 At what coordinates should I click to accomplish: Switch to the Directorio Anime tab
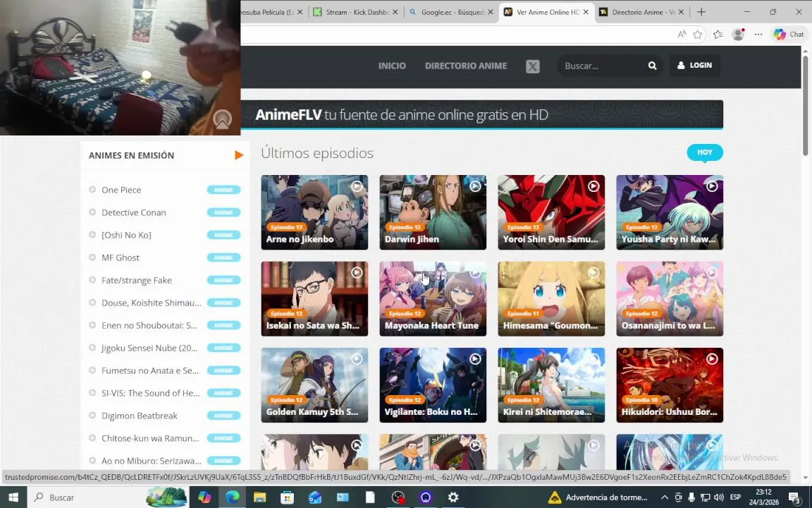tap(641, 12)
